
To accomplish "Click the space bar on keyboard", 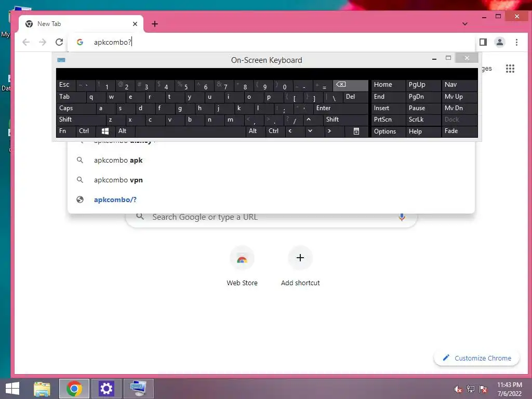I will pos(190,131).
